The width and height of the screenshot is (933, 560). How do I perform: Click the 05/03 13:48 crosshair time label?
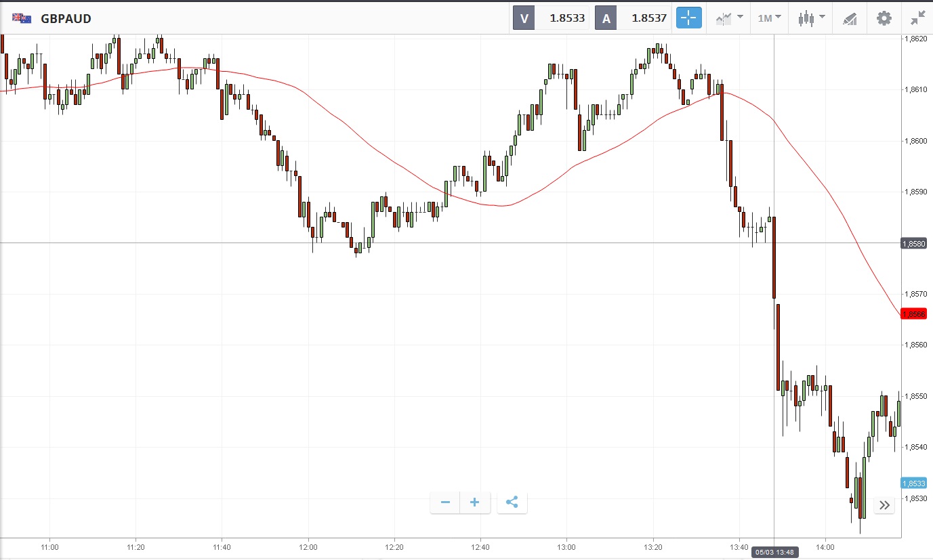click(x=774, y=553)
